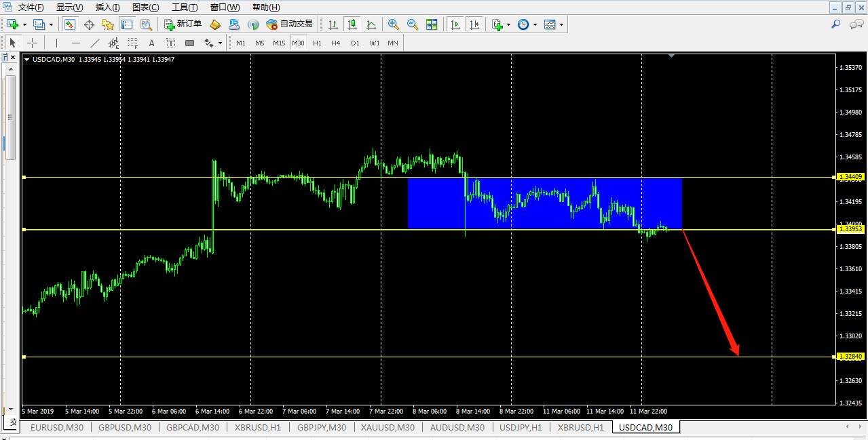Open the 显示(V) menu
The height and width of the screenshot is (440, 868).
point(69,7)
